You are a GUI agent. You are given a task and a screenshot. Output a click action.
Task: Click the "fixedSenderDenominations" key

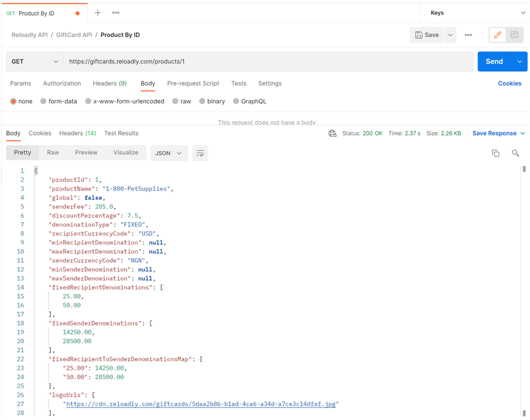click(x=95, y=323)
